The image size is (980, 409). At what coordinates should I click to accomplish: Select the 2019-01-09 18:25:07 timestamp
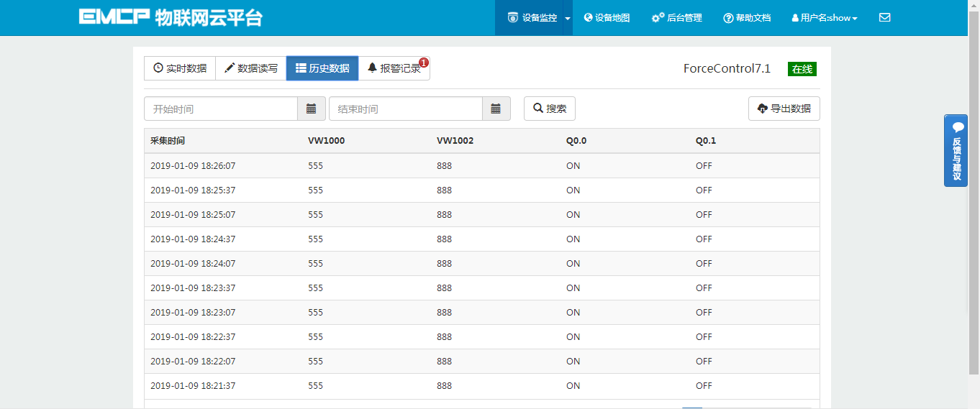coord(193,214)
